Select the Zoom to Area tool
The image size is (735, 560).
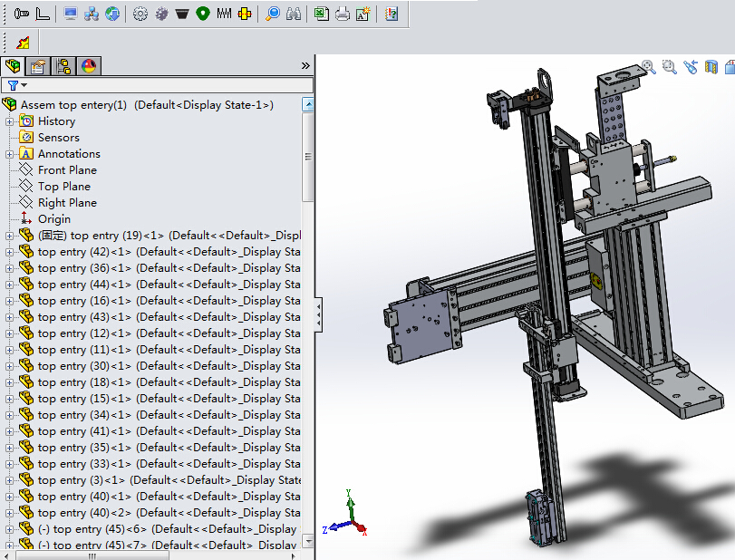[x=670, y=67]
